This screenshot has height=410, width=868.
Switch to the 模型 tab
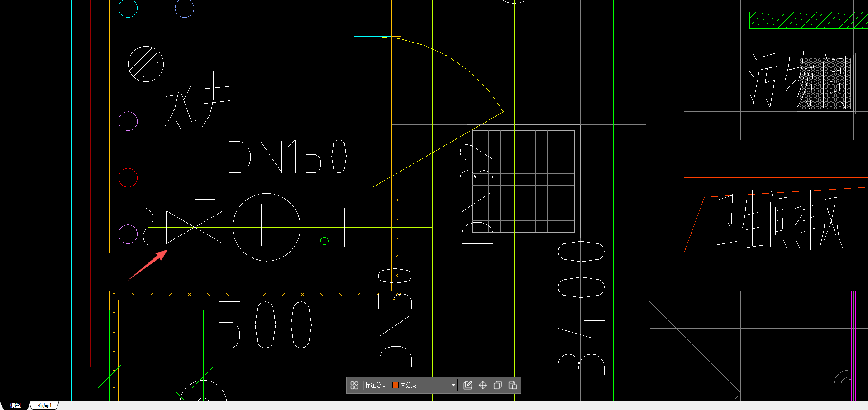(x=15, y=405)
